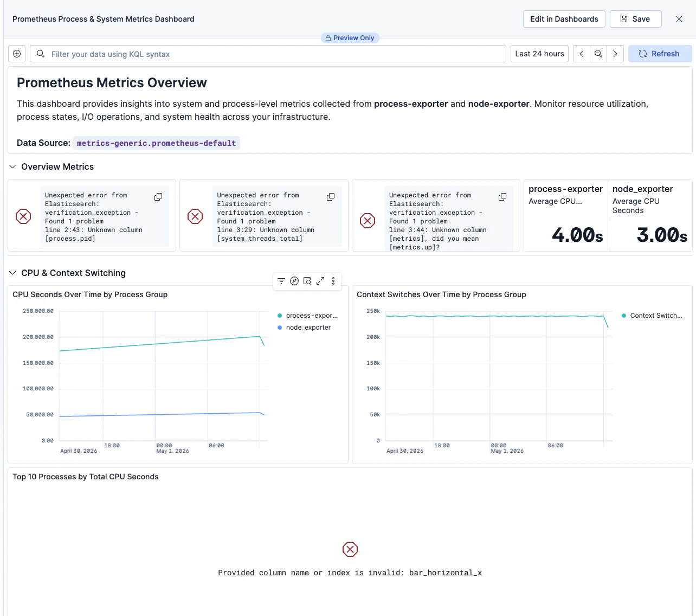This screenshot has height=616, width=696.
Task: Close the dashboard preview flyout
Action: (679, 19)
